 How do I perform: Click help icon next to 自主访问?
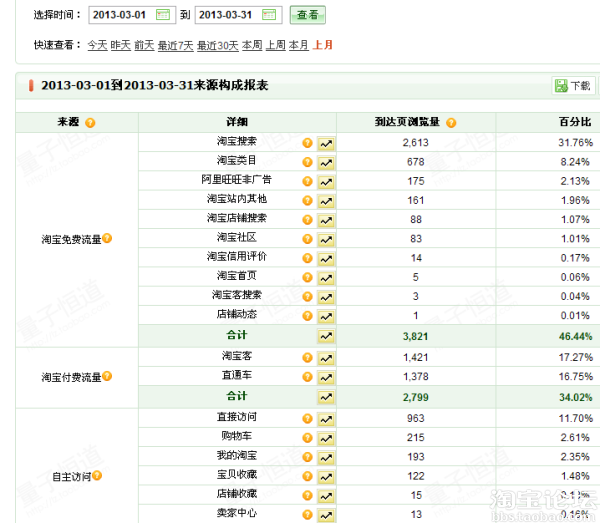(x=97, y=475)
